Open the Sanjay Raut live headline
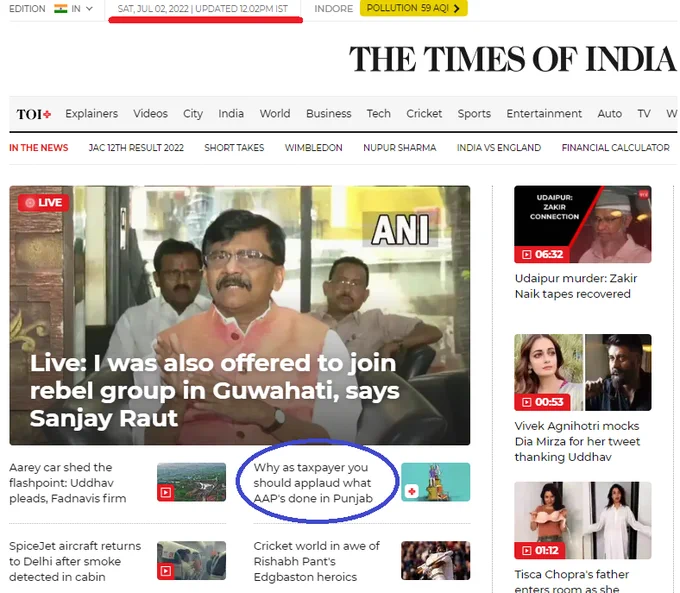 [213, 391]
